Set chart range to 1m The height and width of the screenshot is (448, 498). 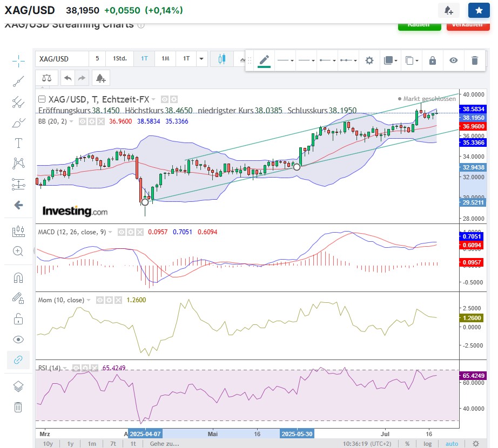(x=92, y=444)
